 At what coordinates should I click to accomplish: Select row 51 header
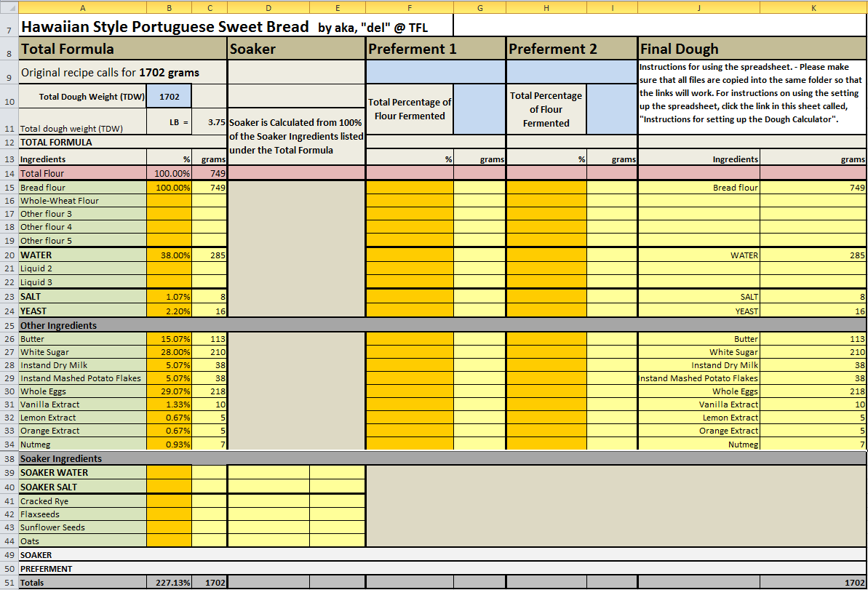point(9,582)
